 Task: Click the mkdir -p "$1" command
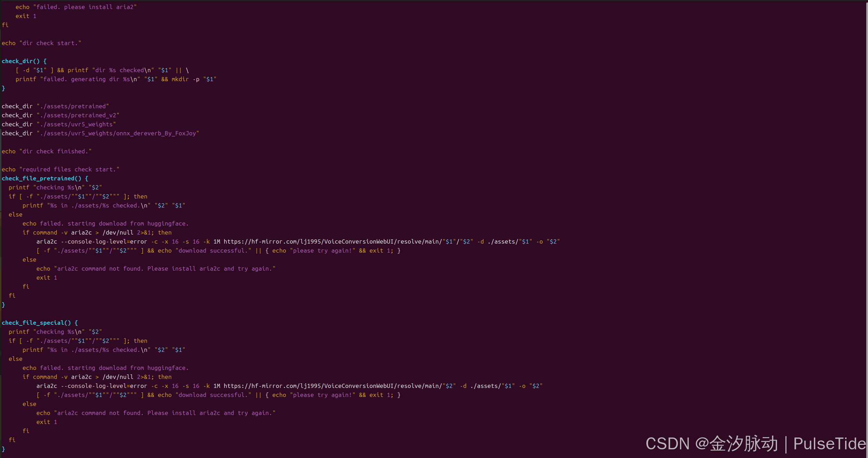pyautogui.click(x=194, y=79)
